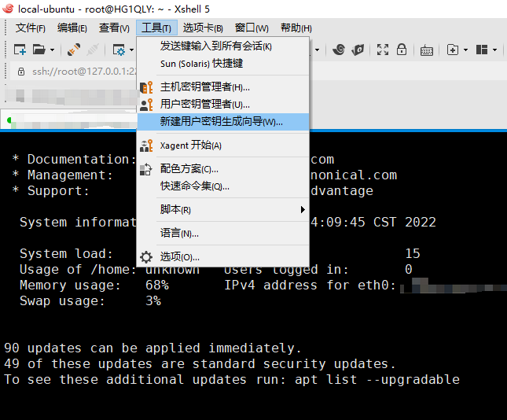Open 快速命令集(Q) menu entry
507x420 pixels.
click(x=223, y=186)
